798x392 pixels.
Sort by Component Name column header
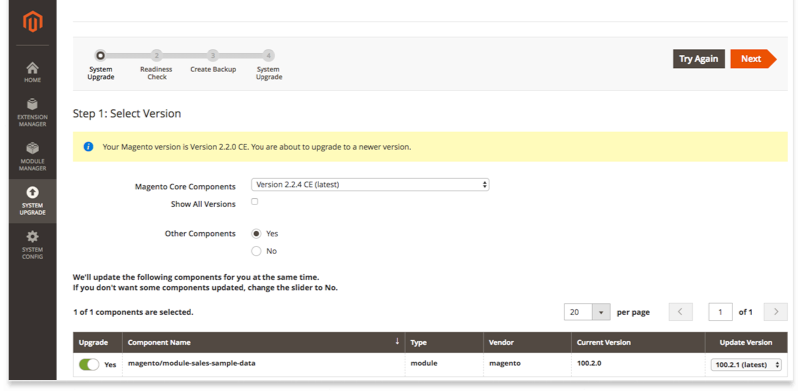click(263, 343)
